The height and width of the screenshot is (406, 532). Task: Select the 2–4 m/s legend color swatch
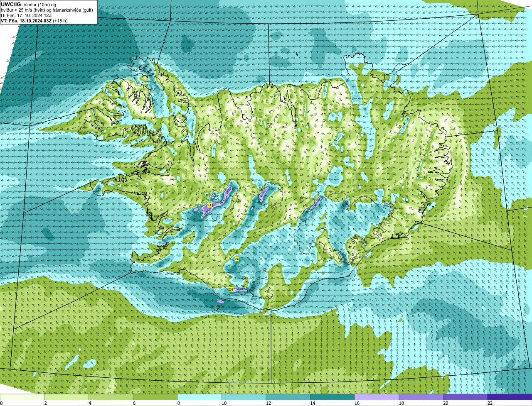[x=66, y=397]
